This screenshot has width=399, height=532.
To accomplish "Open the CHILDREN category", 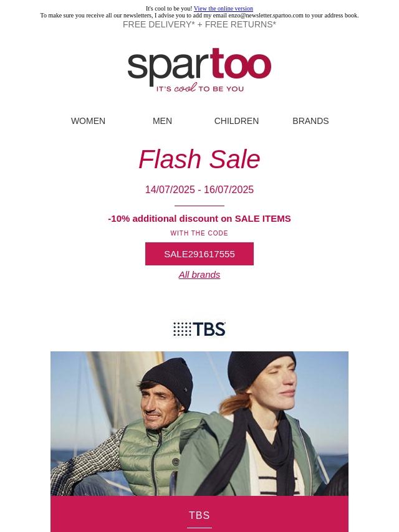I will tap(236, 121).
